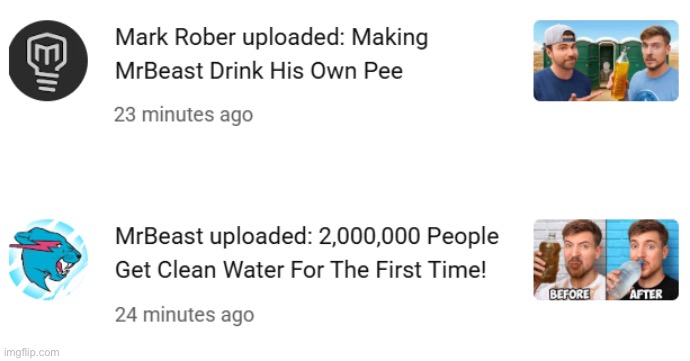Screen dimensions: 690x361
Task: Open MrBeast's blue panther channel avatar
Action: (x=48, y=260)
